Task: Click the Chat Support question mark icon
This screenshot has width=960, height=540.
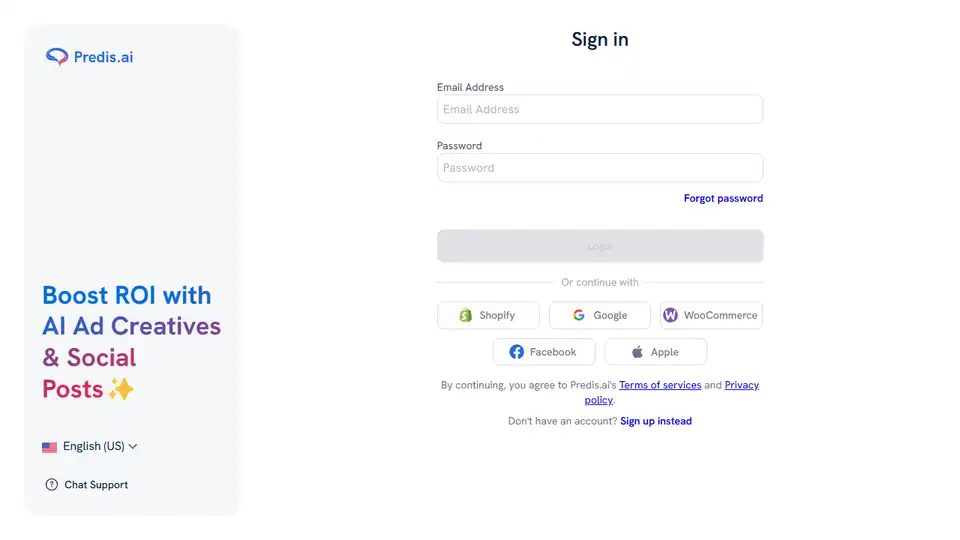Action: (52, 485)
